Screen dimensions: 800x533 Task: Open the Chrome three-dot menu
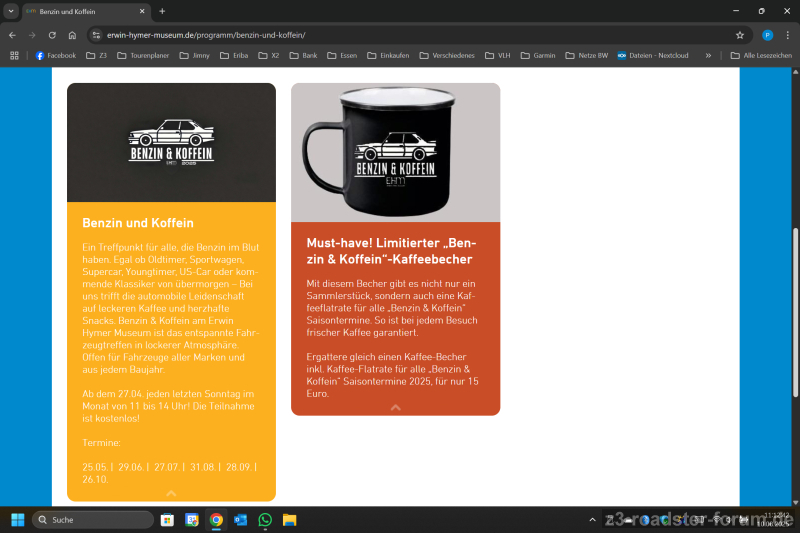(787, 35)
